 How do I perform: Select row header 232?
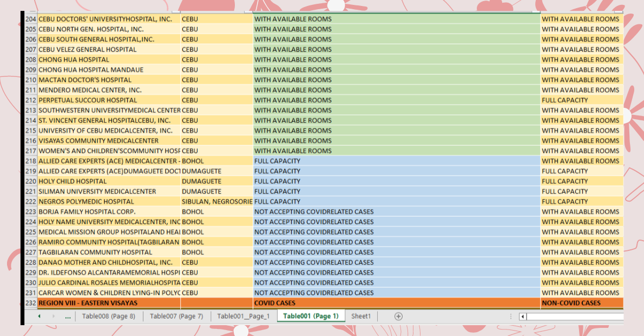(31, 303)
